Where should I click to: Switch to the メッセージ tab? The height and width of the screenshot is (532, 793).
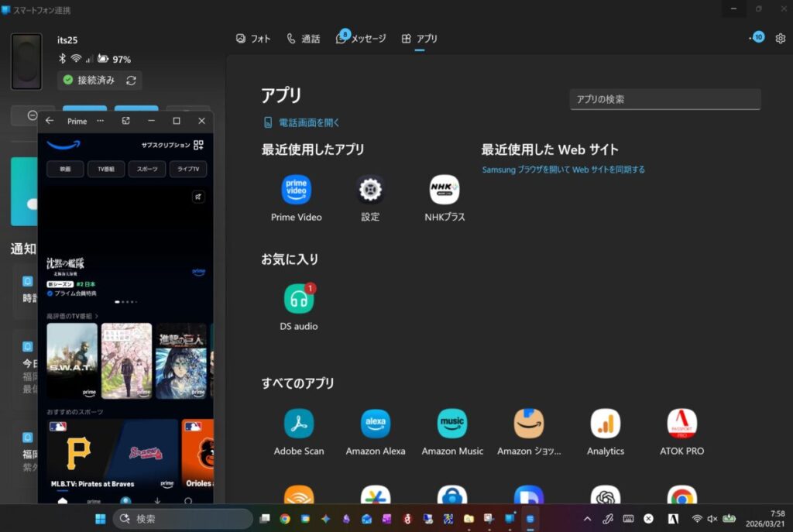click(361, 38)
